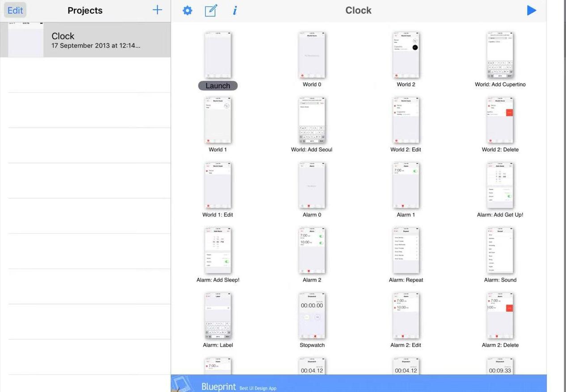Open the World 2 screen thumbnail

click(406, 55)
